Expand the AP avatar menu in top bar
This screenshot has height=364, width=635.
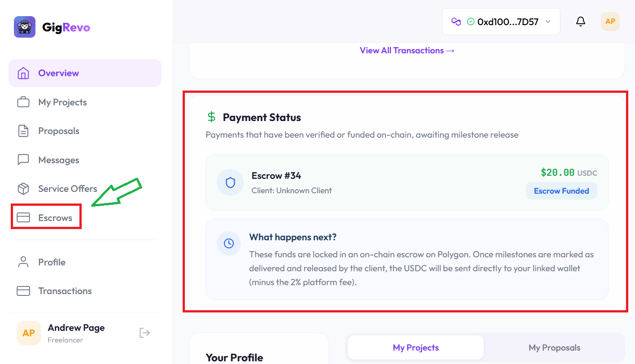610,21
